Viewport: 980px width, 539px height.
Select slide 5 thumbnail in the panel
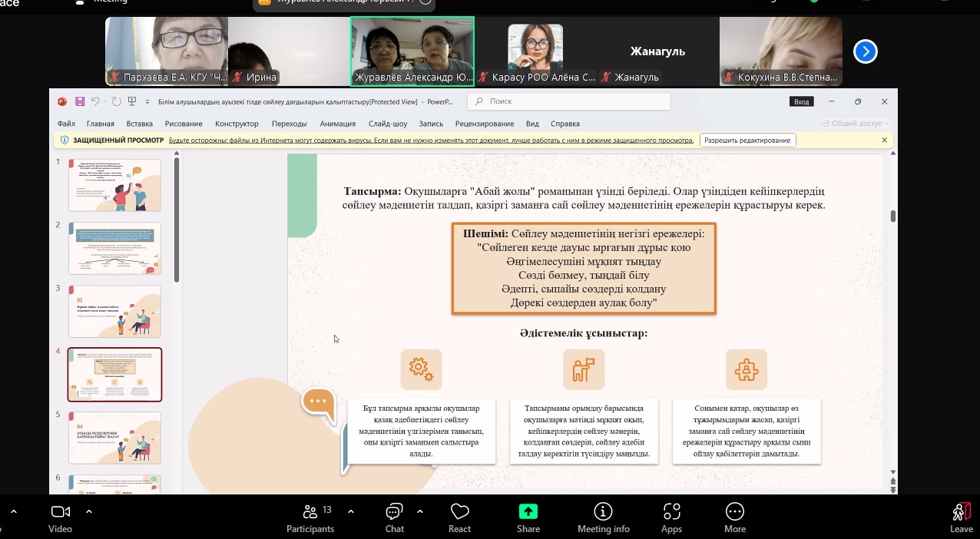(114, 438)
